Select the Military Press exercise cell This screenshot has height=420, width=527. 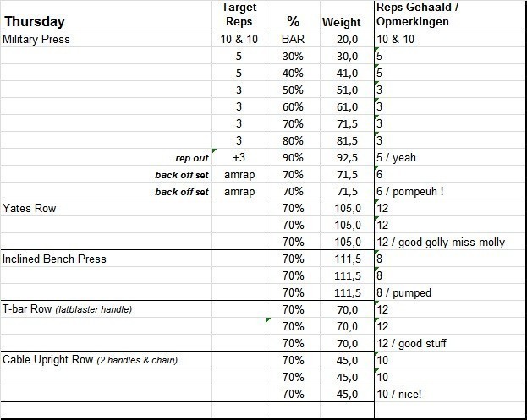36,39
